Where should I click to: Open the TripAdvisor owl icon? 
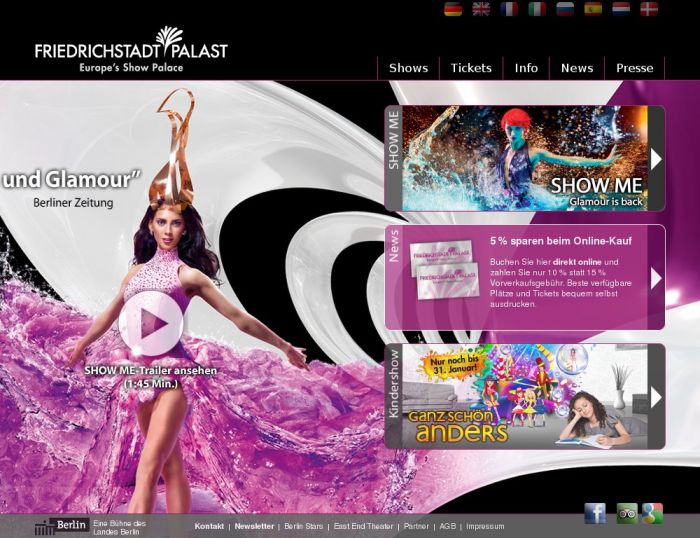627,513
